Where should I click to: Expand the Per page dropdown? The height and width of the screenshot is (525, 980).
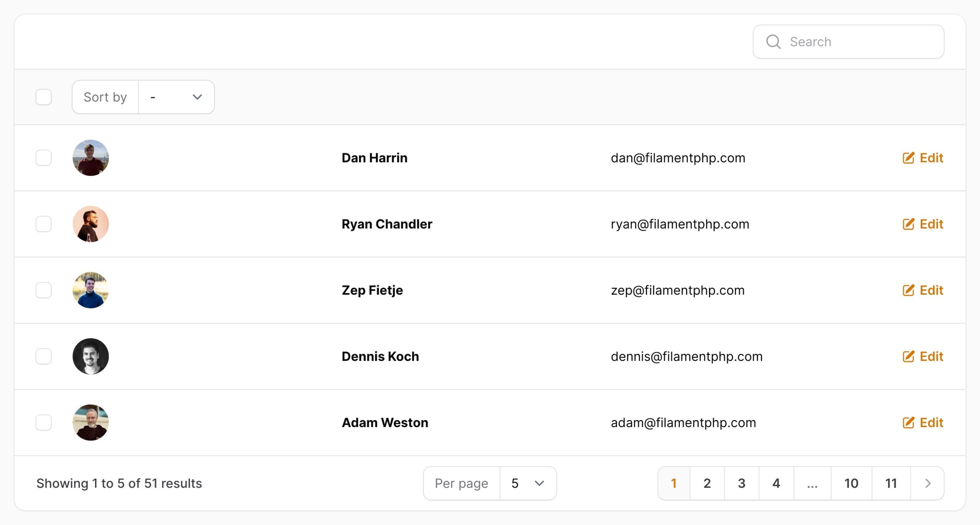tap(528, 483)
